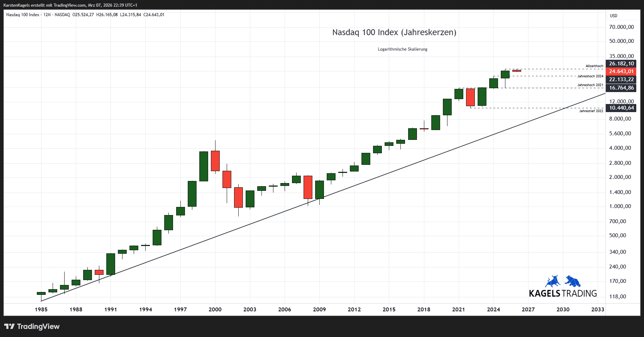Click the red yearly candle for 2000
This screenshot has height=337, width=644.
[215, 161]
